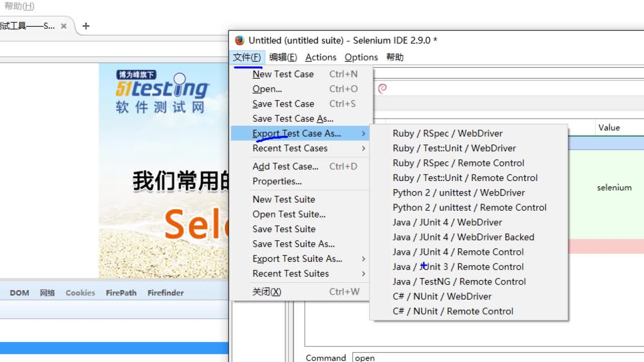
Task: Switch to the DOM tab in Firebug
Action: point(20,293)
